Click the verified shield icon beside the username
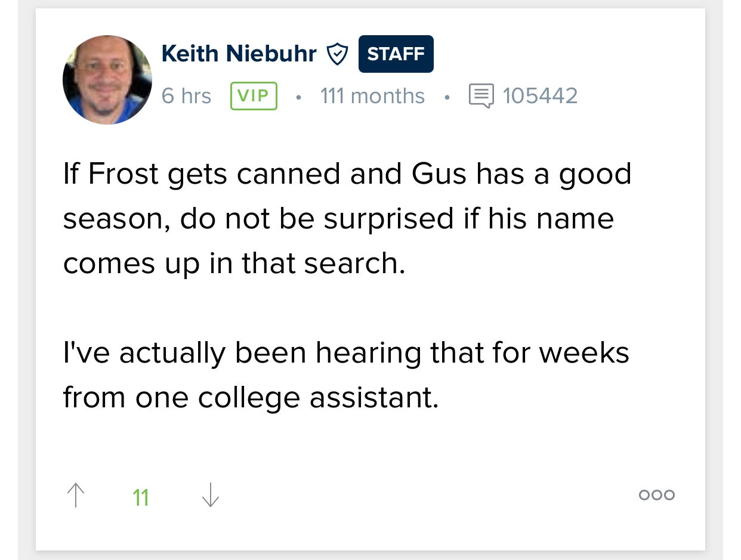Viewport: 741px width, 560px height. [338, 54]
